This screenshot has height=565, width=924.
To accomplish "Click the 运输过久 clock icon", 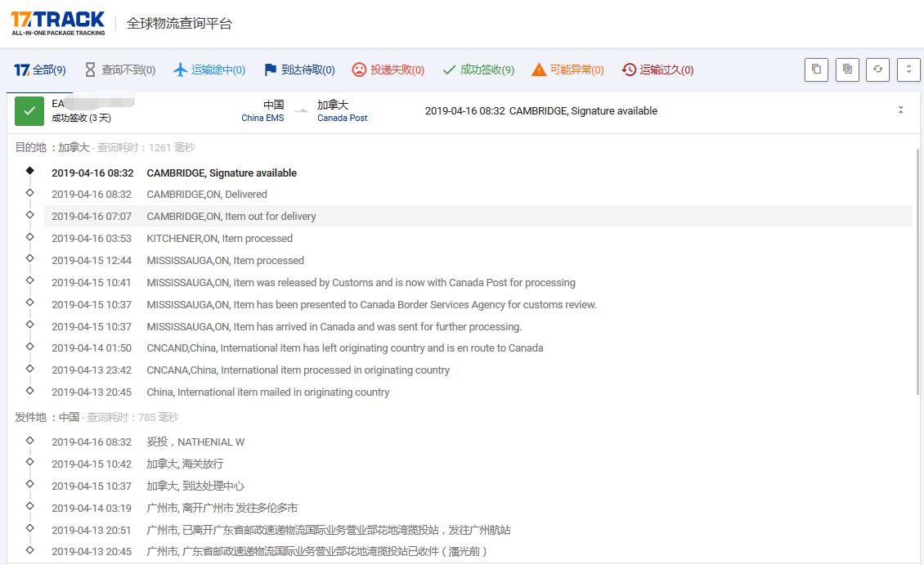I will 627,70.
